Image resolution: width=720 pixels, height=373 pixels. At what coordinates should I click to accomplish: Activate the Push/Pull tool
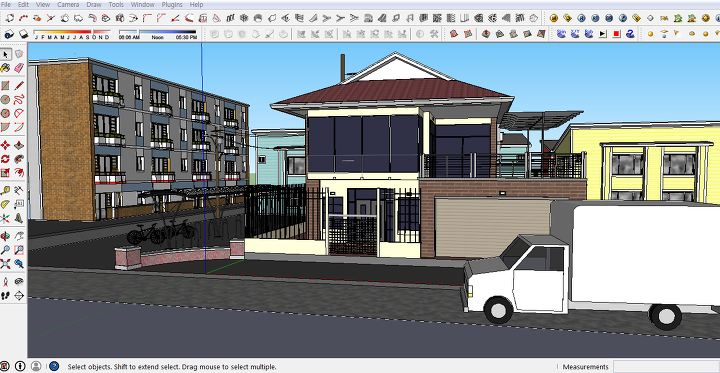(x=19, y=146)
